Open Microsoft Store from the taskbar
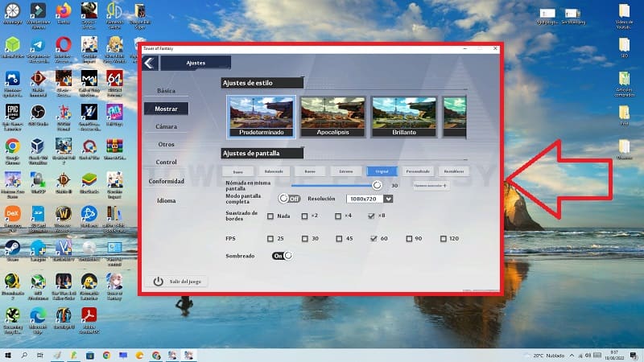644x362 pixels. click(x=90, y=355)
